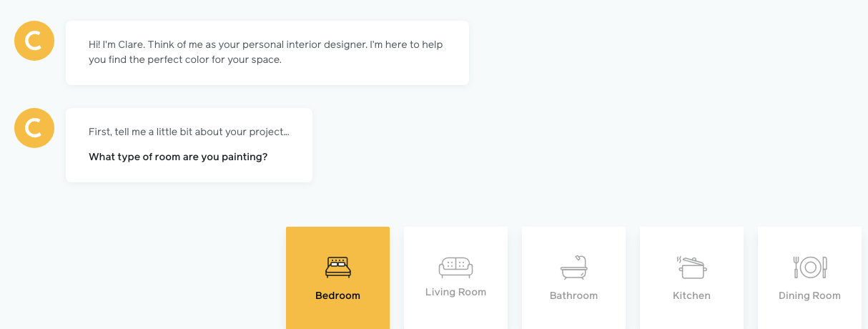Select the Living Room label

455,292
